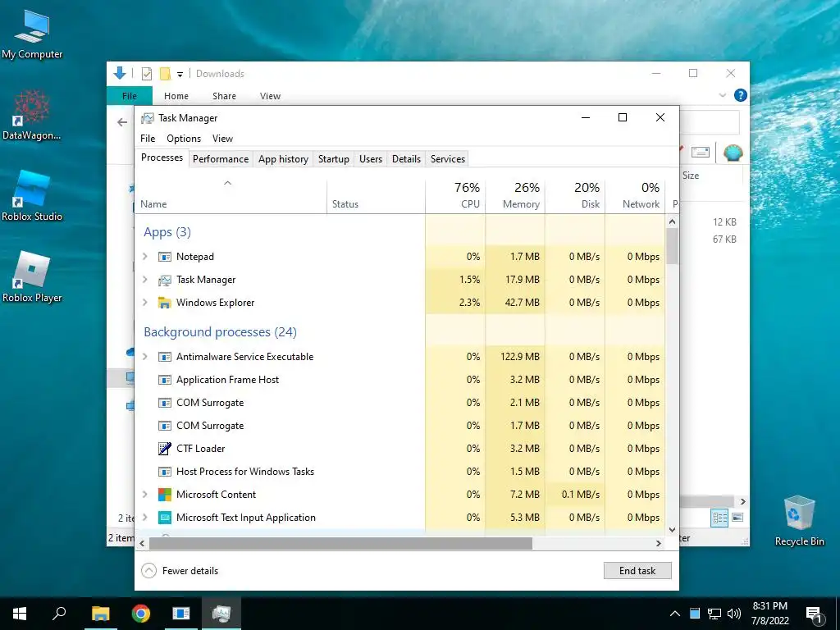Expand the Notepad process row
The height and width of the screenshot is (630, 840).
(144, 257)
